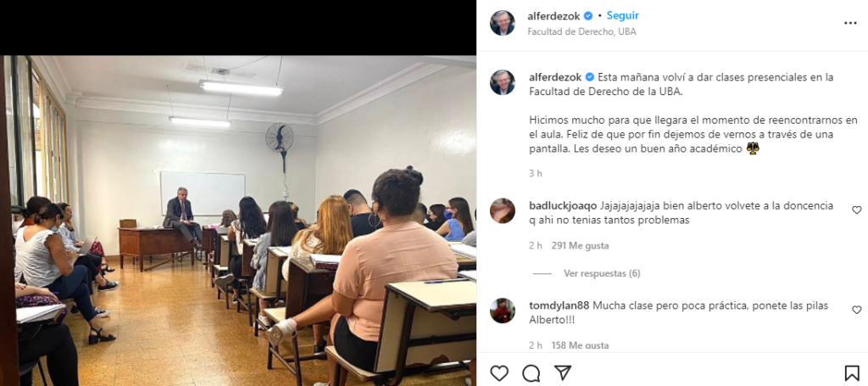Open Facultad de Derecho, UBA location
Viewport: 868px width, 386px height.
(581, 31)
